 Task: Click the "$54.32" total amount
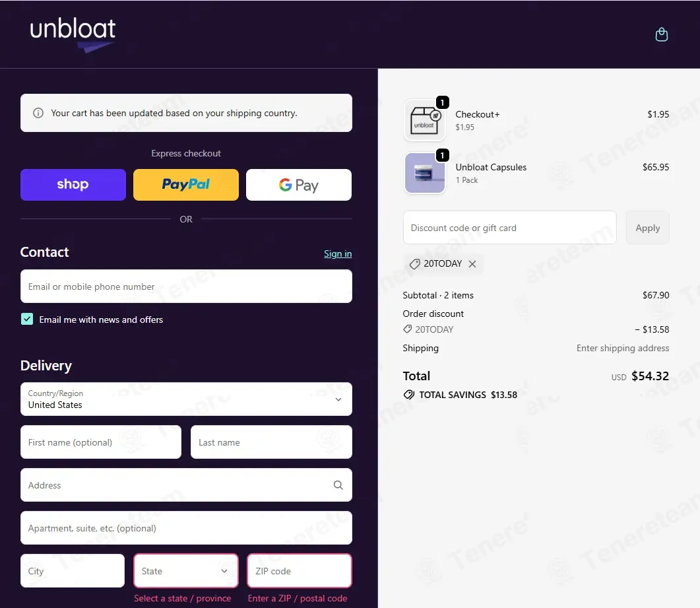coord(650,376)
